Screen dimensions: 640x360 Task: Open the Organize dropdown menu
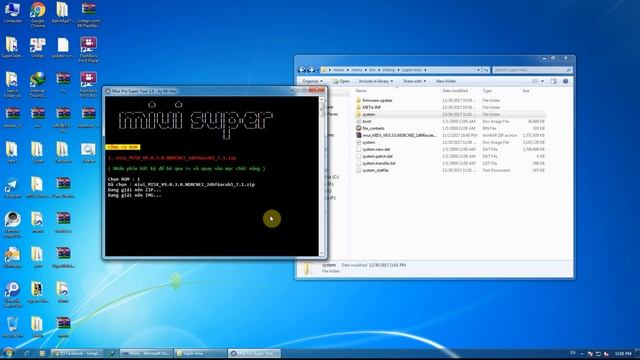click(x=313, y=81)
